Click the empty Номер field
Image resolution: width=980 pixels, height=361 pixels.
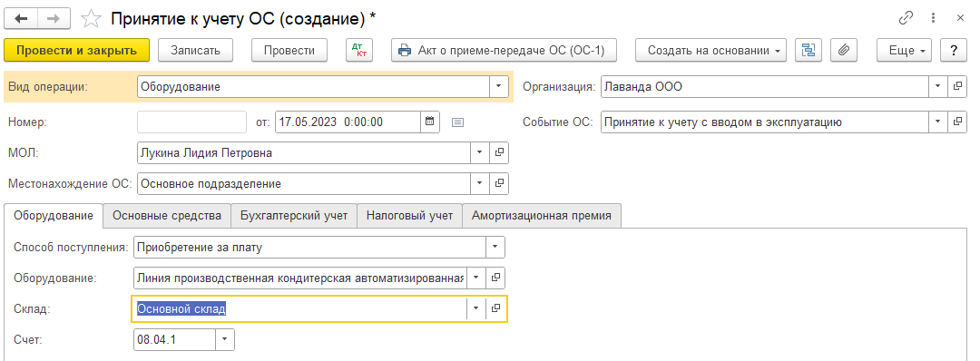tap(191, 122)
